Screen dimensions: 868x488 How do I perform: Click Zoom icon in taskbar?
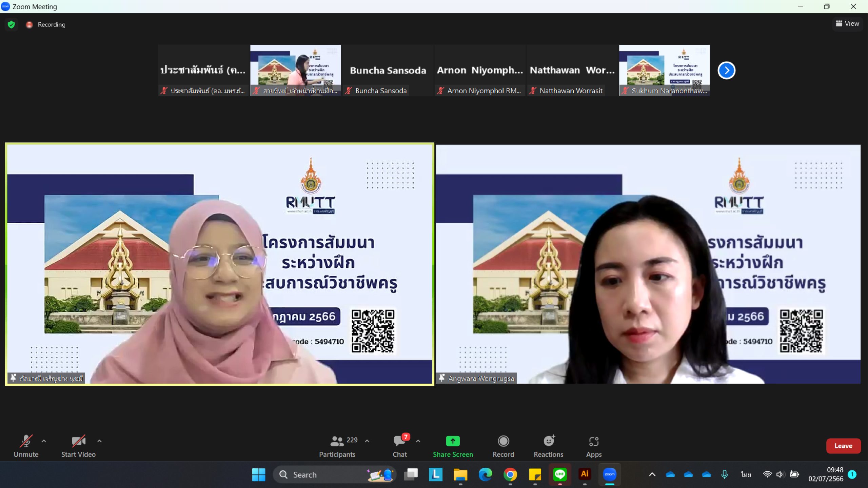pos(610,474)
